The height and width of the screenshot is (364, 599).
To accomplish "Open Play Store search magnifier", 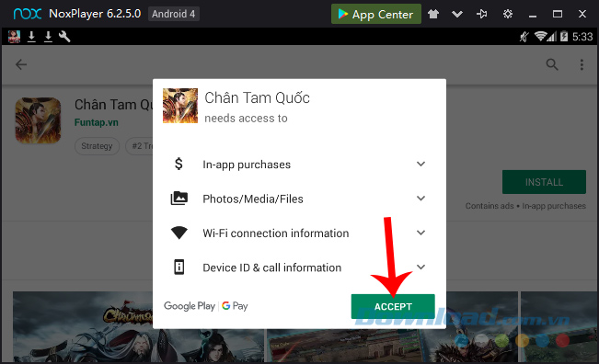I will (x=552, y=64).
